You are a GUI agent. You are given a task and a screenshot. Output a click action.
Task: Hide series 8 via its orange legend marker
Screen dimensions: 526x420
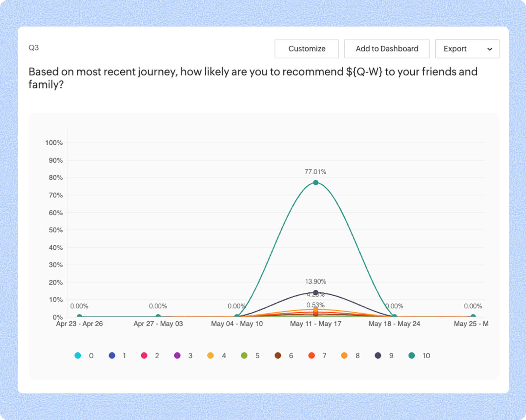pyautogui.click(x=344, y=355)
